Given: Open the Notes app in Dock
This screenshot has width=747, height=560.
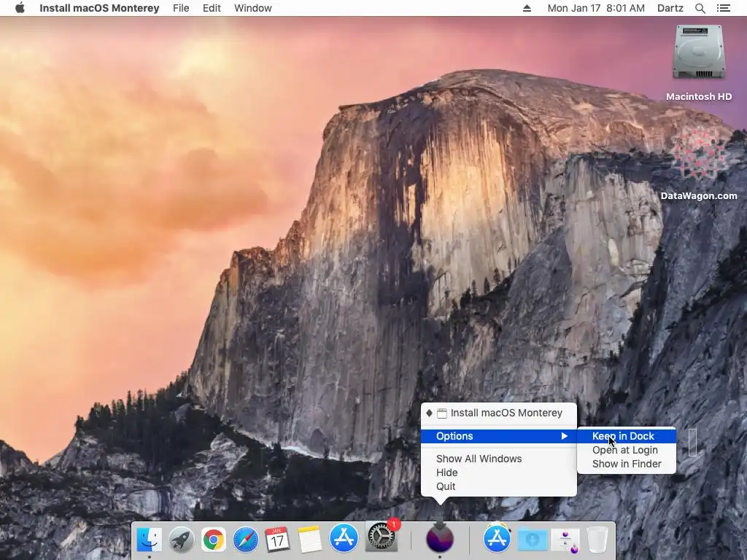Looking at the screenshot, I should point(310,540).
